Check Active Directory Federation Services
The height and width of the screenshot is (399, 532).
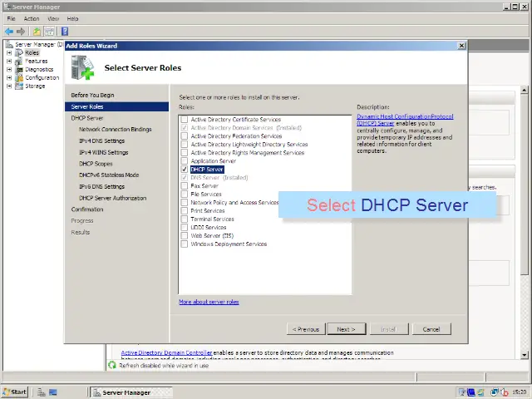click(185, 136)
